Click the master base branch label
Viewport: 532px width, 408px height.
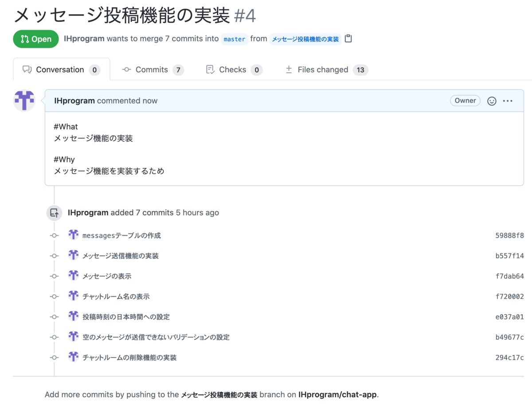(235, 39)
